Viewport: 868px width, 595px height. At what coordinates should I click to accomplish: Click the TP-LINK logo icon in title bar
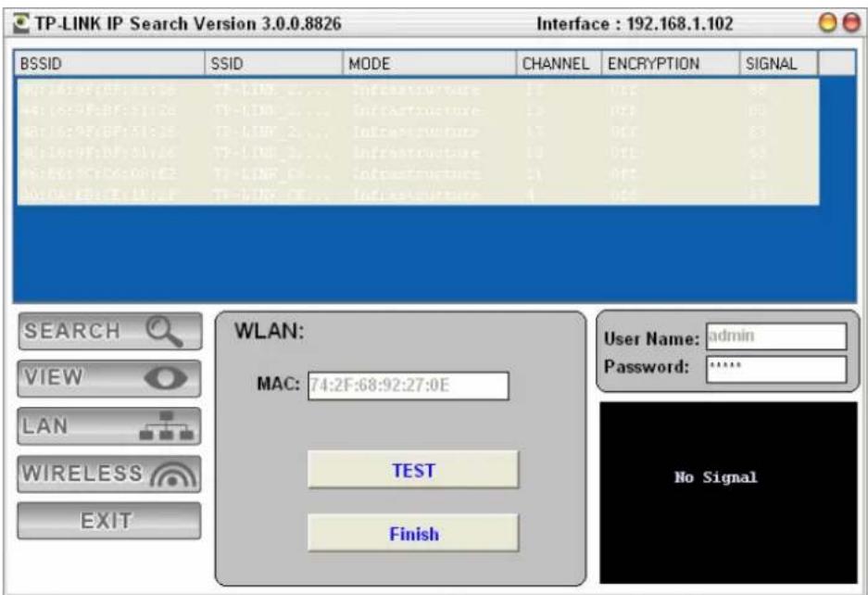pyautogui.click(x=21, y=24)
